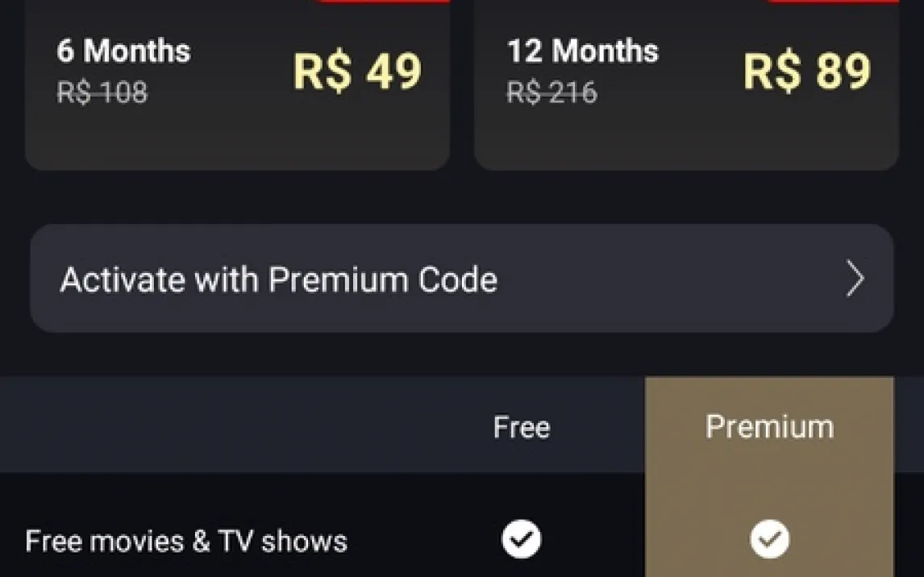Tap the 12 Months title text

point(582,52)
